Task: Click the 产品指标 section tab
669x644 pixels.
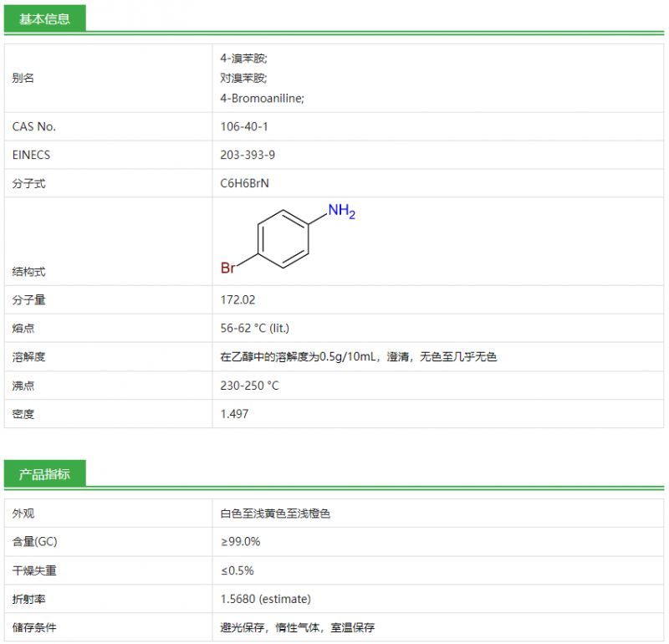Action: [x=44, y=474]
